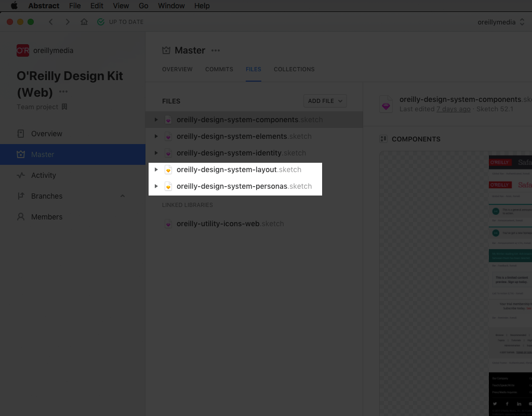Expand oreilly-design-system-personas.sketch disclosure triangle

coord(156,186)
